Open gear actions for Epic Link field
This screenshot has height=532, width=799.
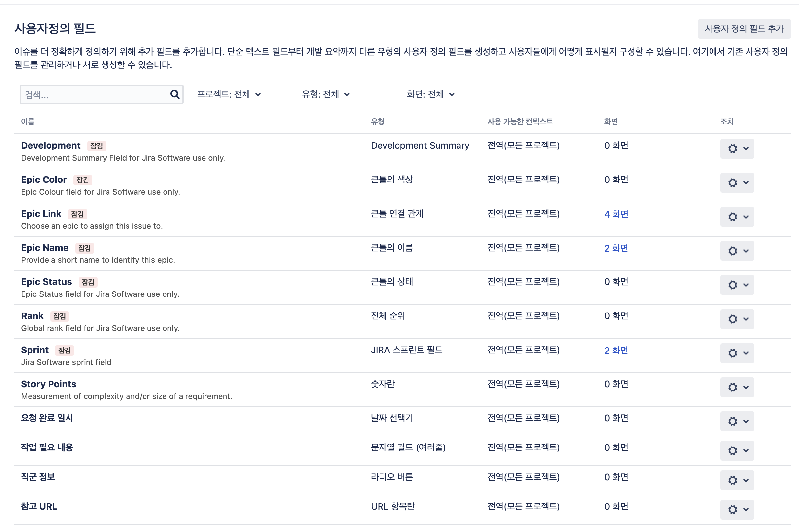(x=737, y=217)
